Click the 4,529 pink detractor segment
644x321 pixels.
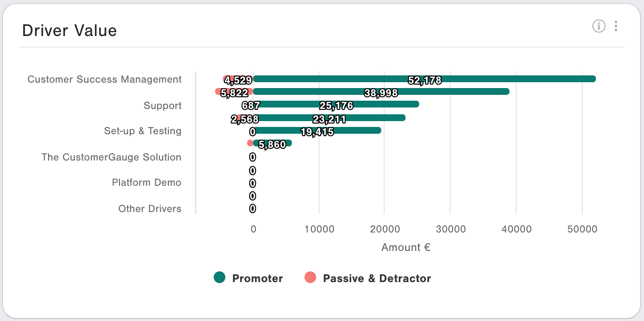(238, 79)
